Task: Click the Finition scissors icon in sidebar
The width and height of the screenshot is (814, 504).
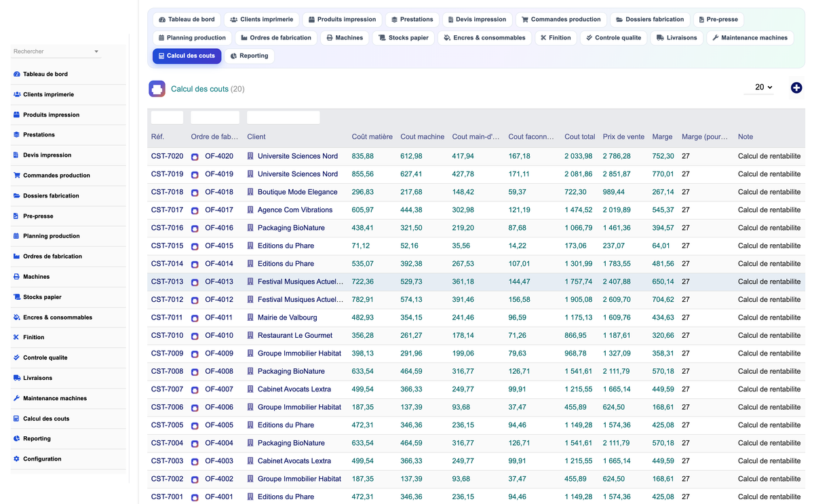Action: tap(17, 337)
